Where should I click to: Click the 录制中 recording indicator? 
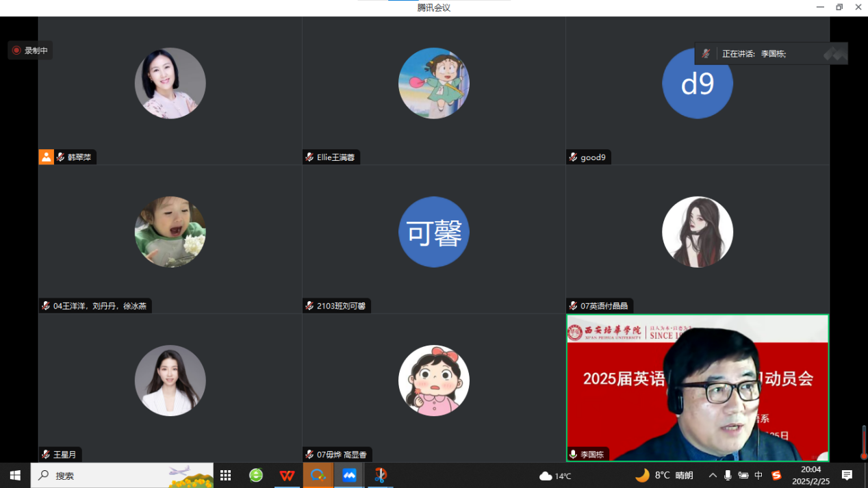pos(30,51)
